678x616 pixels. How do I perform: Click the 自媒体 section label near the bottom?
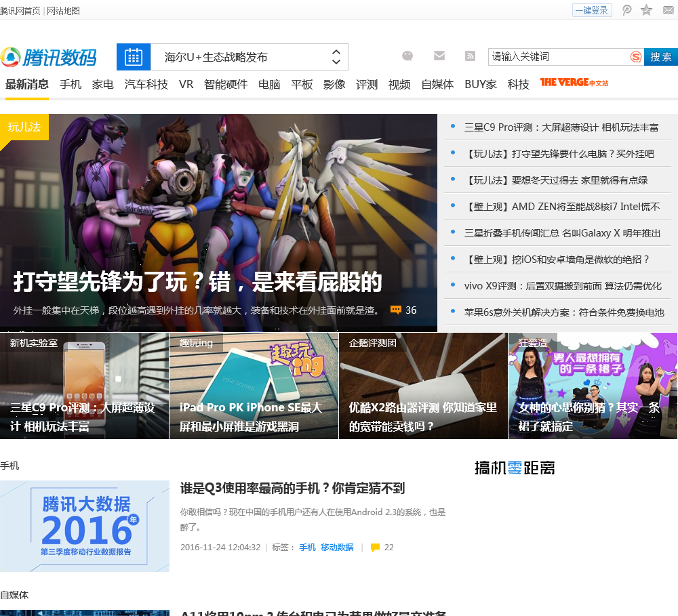pos(14,595)
